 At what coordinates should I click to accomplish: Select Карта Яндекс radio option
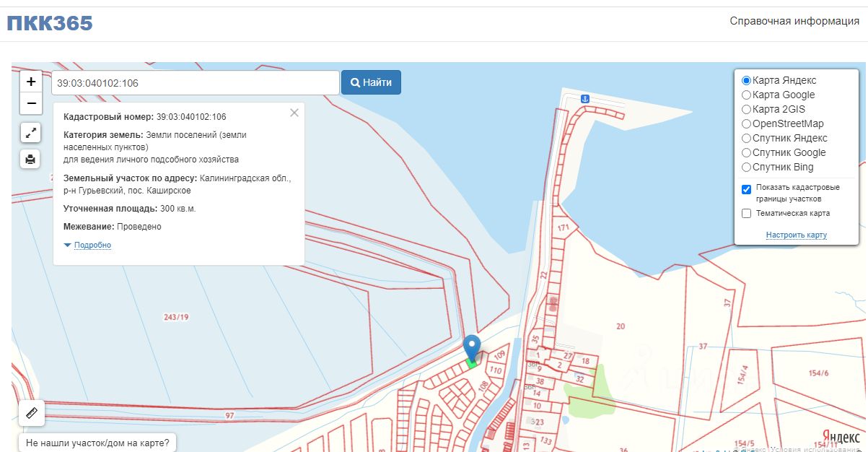747,81
